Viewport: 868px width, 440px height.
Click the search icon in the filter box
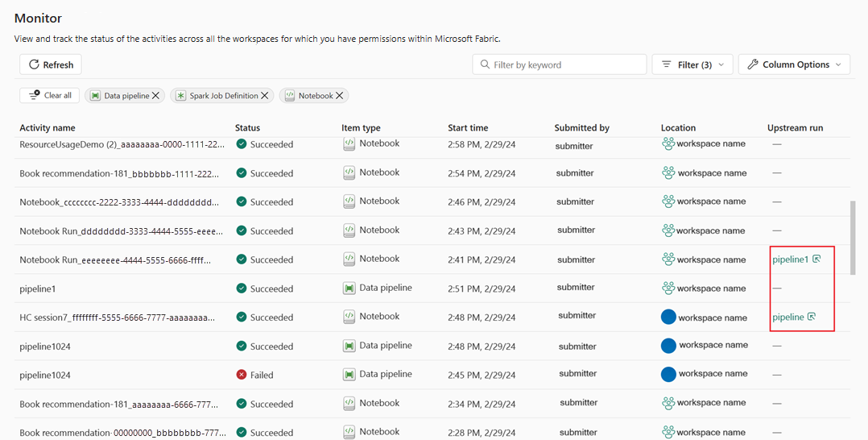coord(485,64)
